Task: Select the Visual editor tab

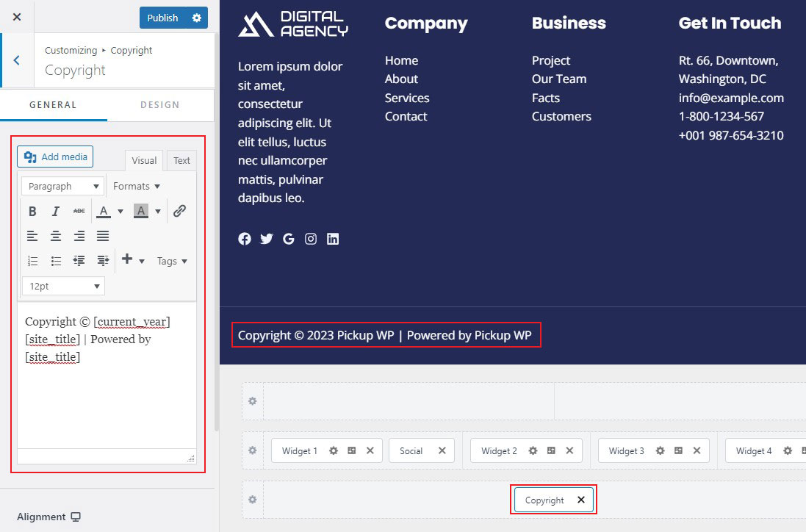Action: [x=144, y=160]
